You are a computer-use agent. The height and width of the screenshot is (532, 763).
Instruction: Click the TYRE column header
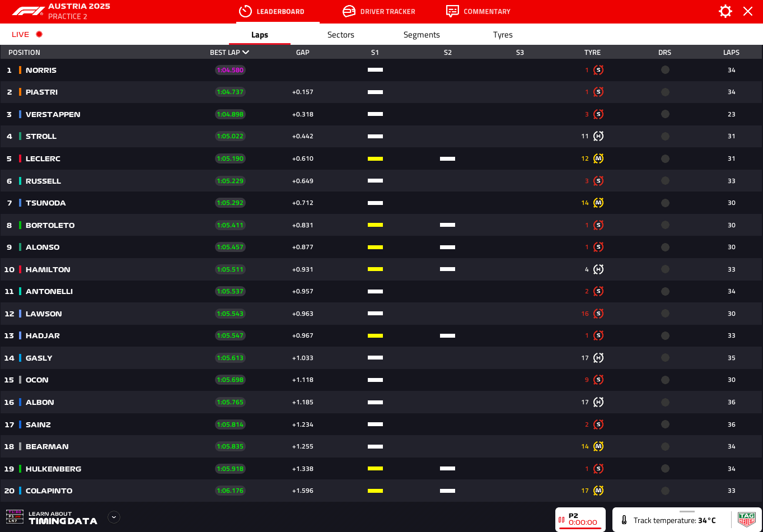click(592, 53)
